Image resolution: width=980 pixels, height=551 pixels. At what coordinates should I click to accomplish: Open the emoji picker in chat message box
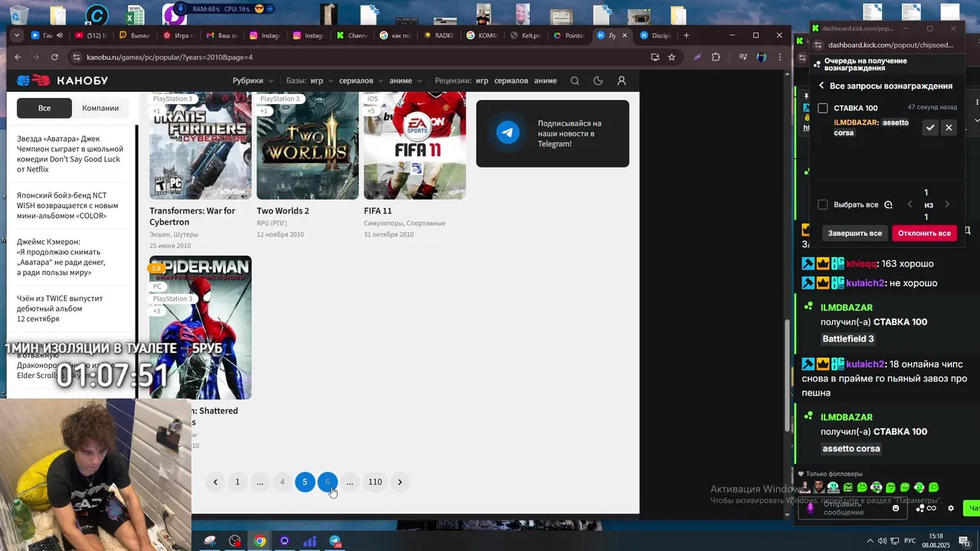pyautogui.click(x=896, y=508)
